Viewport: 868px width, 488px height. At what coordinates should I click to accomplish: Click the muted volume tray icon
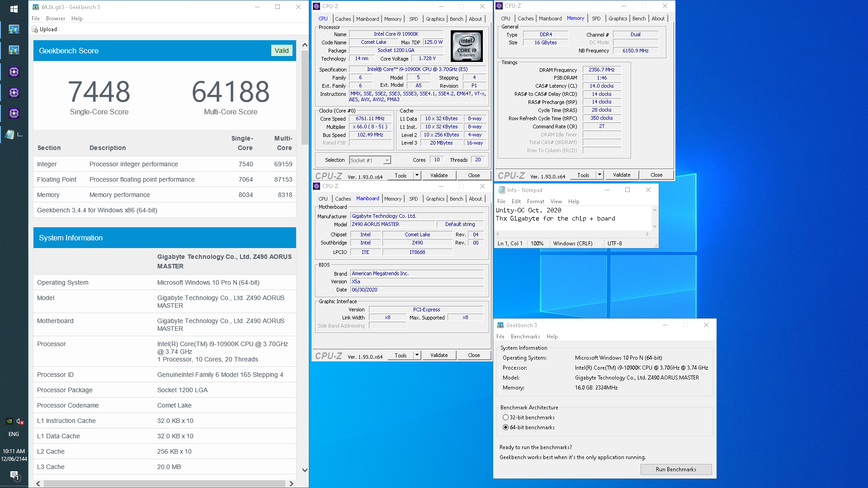tap(20, 421)
